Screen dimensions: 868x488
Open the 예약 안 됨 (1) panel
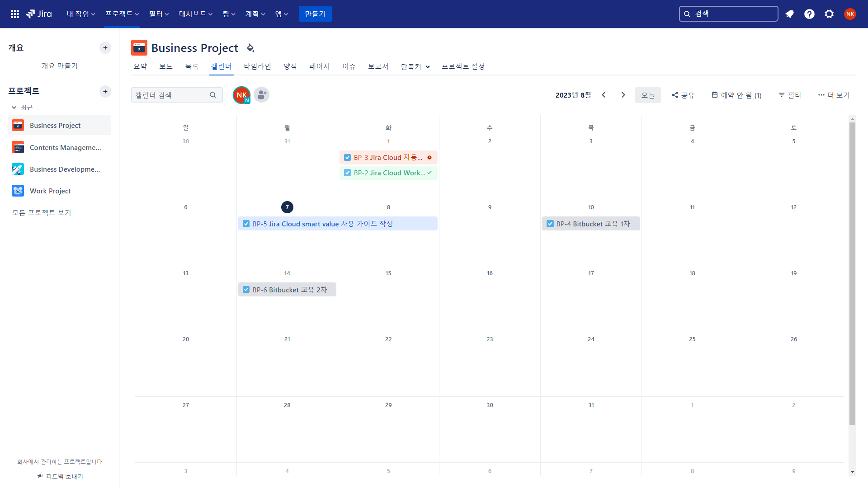[x=736, y=95]
